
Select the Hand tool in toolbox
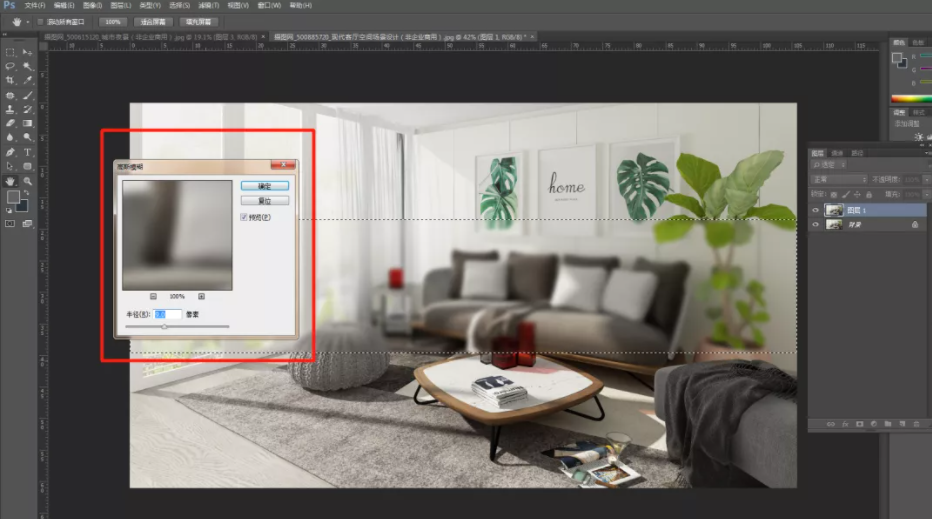10,181
